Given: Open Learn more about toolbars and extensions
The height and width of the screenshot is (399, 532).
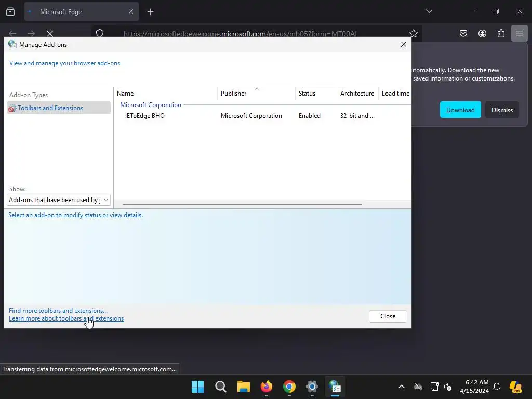Looking at the screenshot, I should [66, 318].
